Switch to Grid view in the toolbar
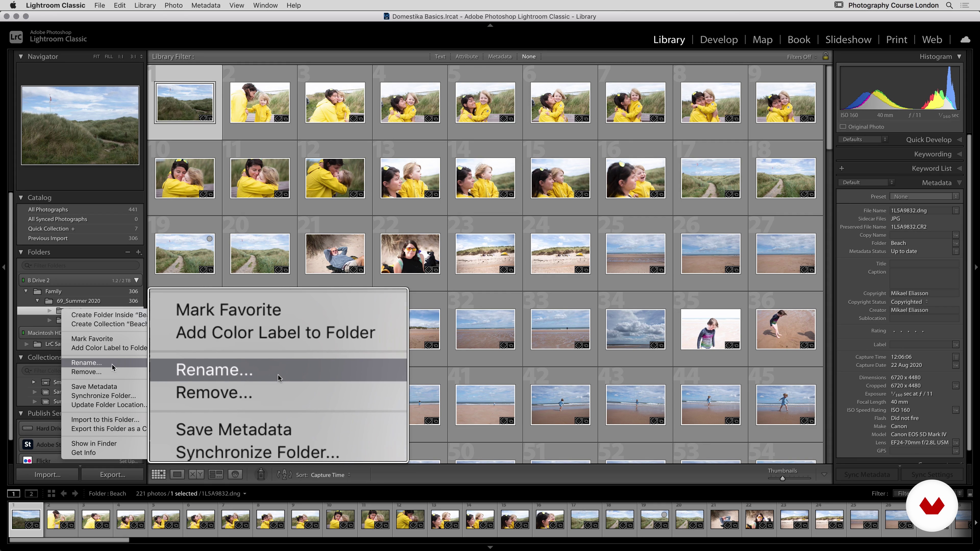980x551 pixels. 158,474
